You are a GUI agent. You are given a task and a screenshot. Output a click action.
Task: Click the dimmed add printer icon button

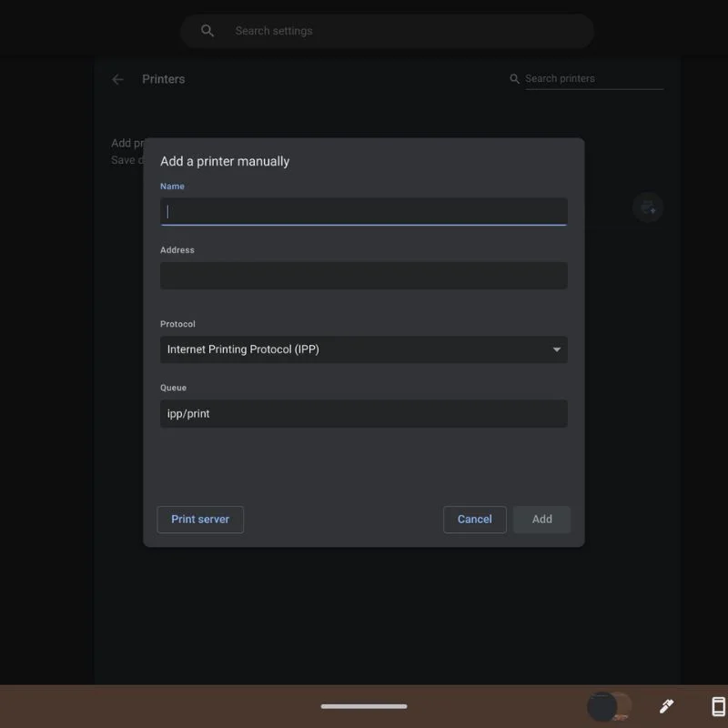point(648,207)
